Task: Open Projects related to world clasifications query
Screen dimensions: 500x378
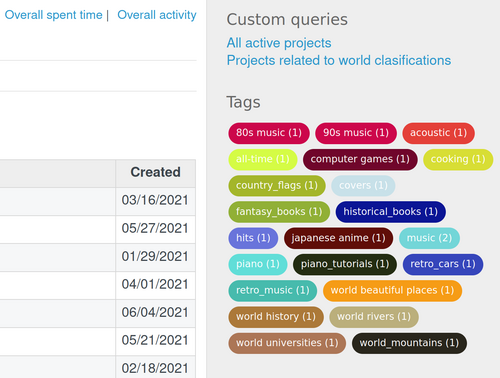Action: (339, 60)
